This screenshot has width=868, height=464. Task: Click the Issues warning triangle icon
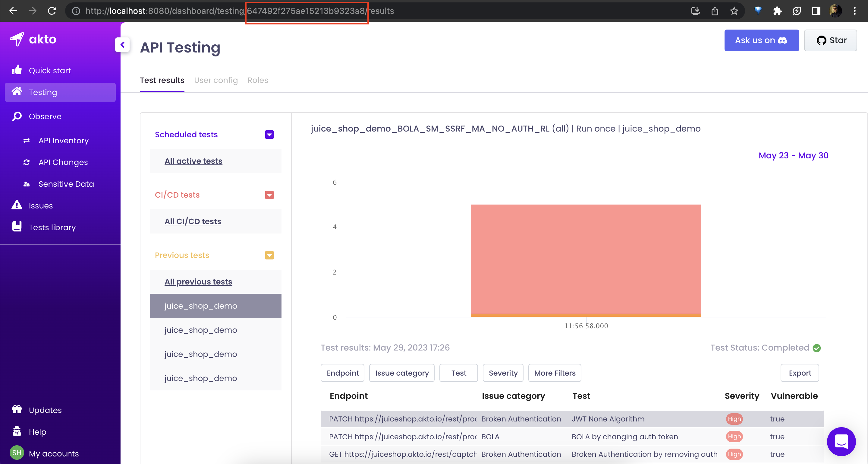coord(17,205)
